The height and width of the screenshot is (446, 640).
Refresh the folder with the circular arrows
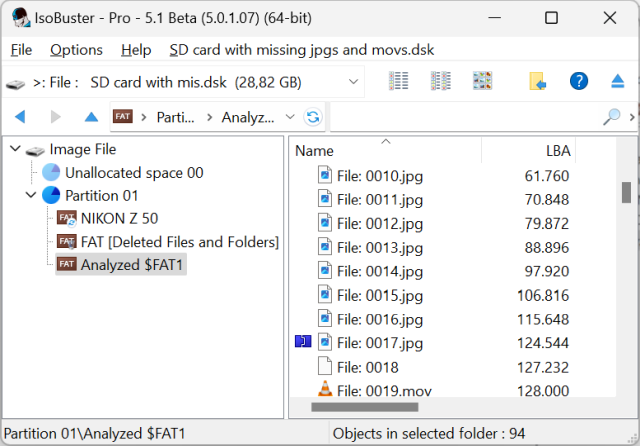[x=313, y=117]
